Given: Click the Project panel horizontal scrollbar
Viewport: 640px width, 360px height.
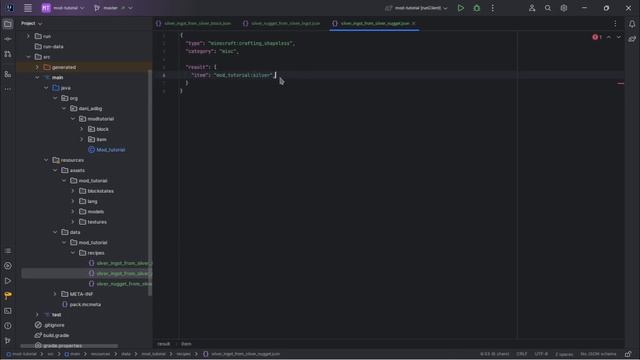Looking at the screenshot, I should click(69, 346).
